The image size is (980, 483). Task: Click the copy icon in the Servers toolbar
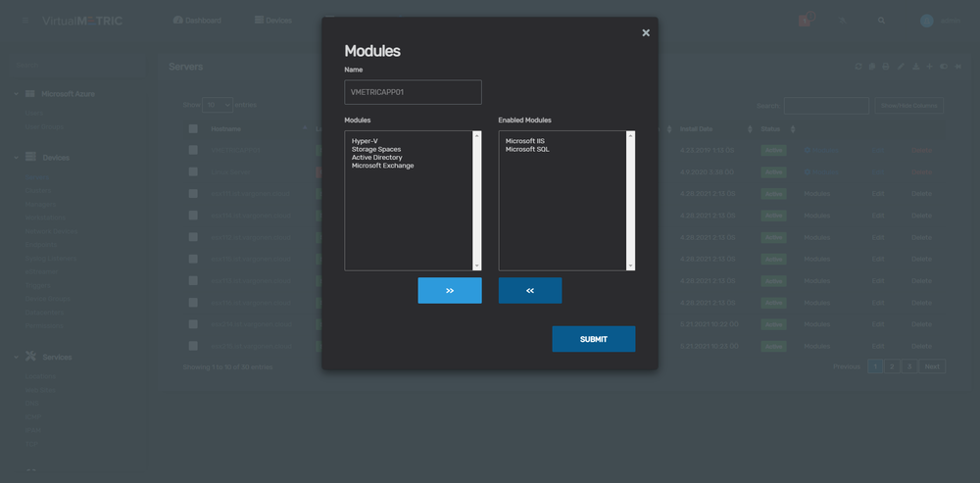point(872,67)
